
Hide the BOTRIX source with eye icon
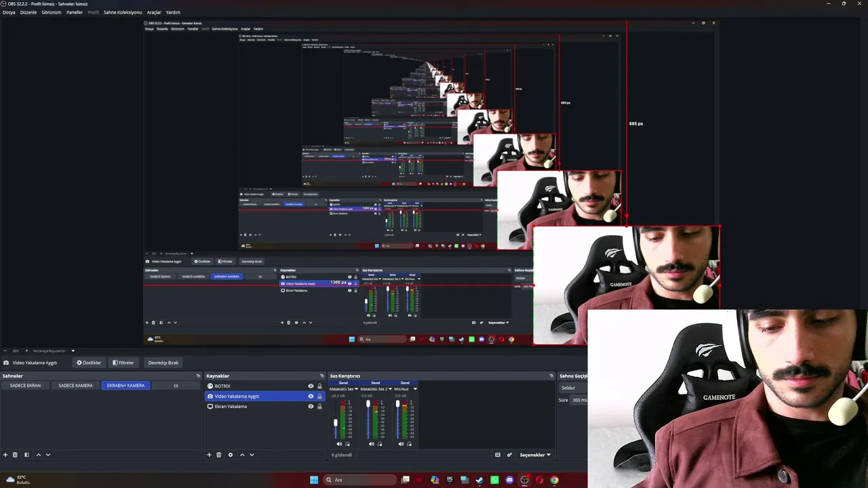311,386
